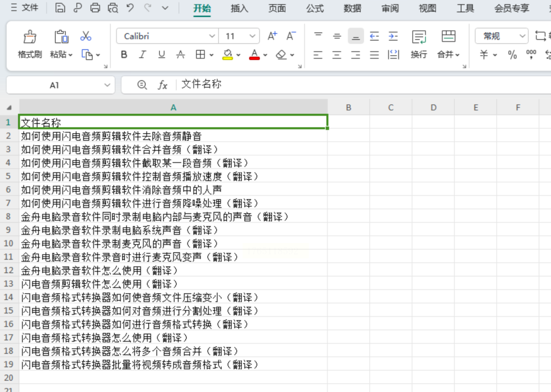The height and width of the screenshot is (392, 551).
Task: Click the export to PDF icon beside Save
Action: (x=78, y=8)
